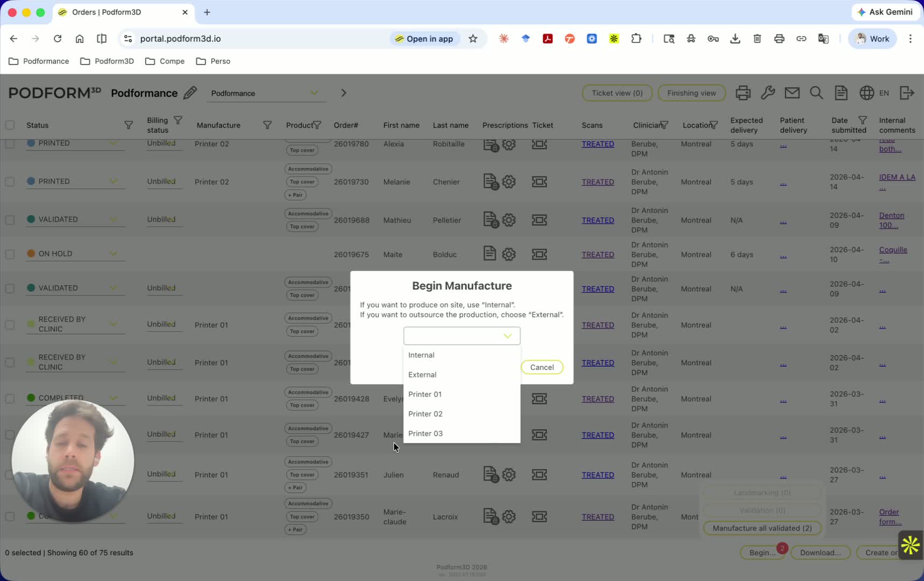Open the Podform3D bookmarks folder
Screen dimensions: 924x581
[107, 61]
